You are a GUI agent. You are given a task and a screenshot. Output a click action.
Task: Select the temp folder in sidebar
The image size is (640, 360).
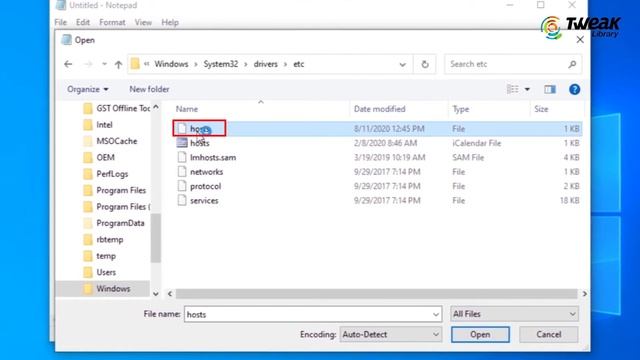point(99,256)
